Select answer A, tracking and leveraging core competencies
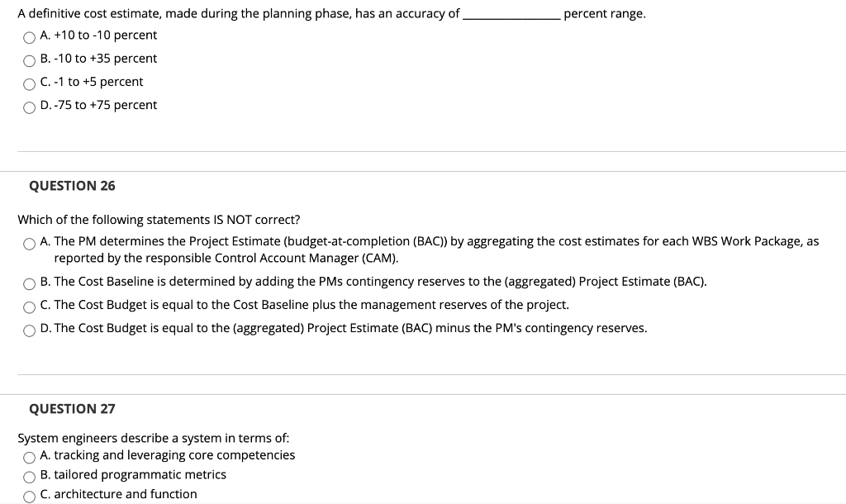This screenshot has height=504, width=846. 30,455
